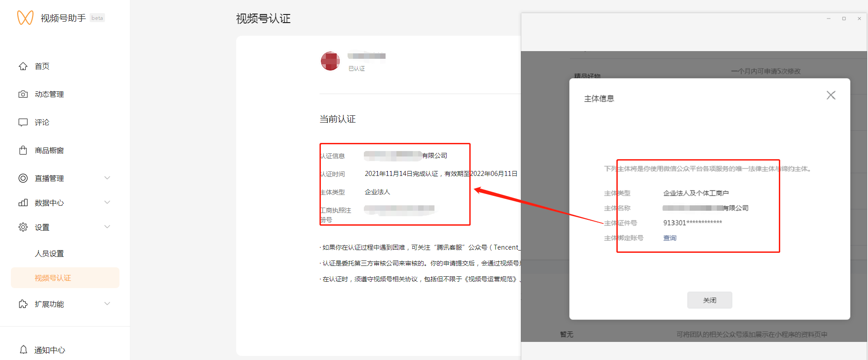Click the gear icon for 设置

23,227
